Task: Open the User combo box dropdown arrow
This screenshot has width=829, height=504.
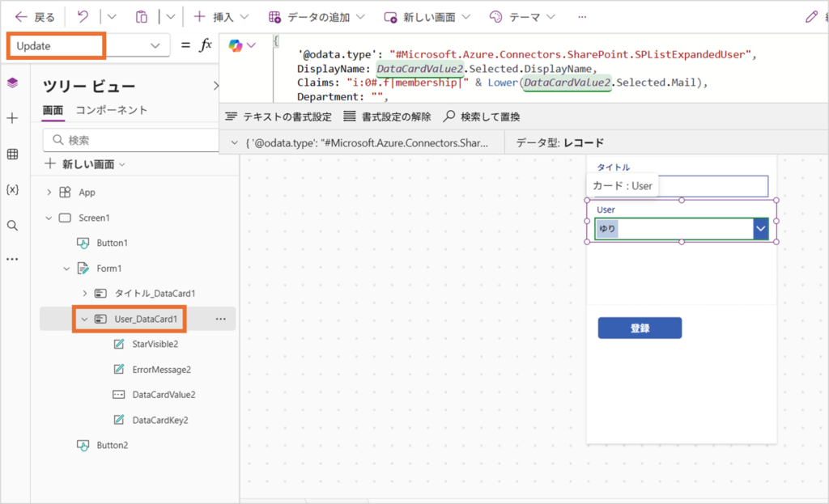Action: (760, 229)
